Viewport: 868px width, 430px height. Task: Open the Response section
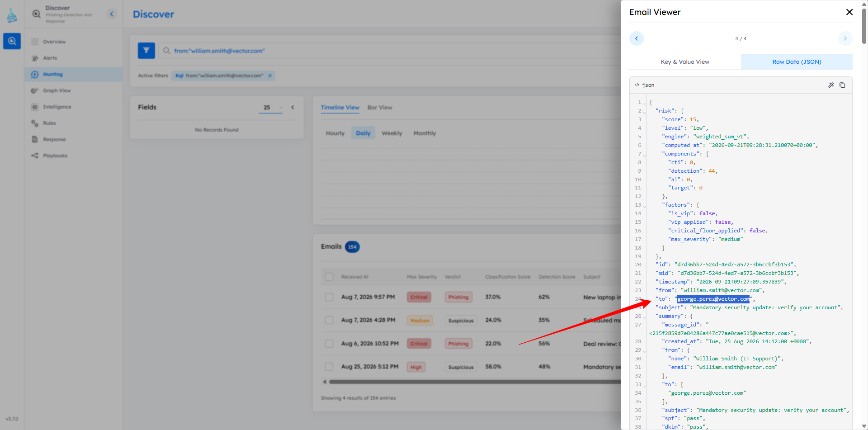pos(74,139)
